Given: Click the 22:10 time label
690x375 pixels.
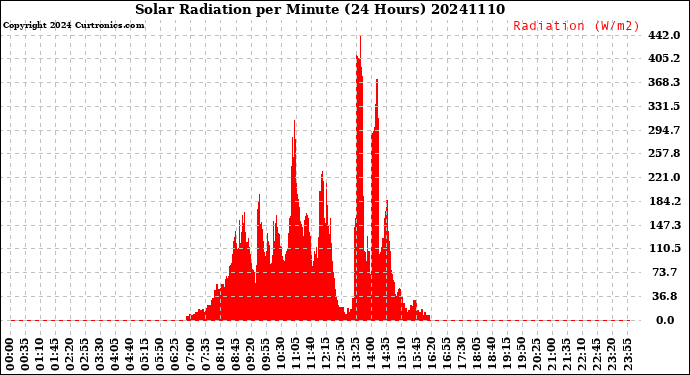Looking at the screenshot, I should [x=582, y=355].
